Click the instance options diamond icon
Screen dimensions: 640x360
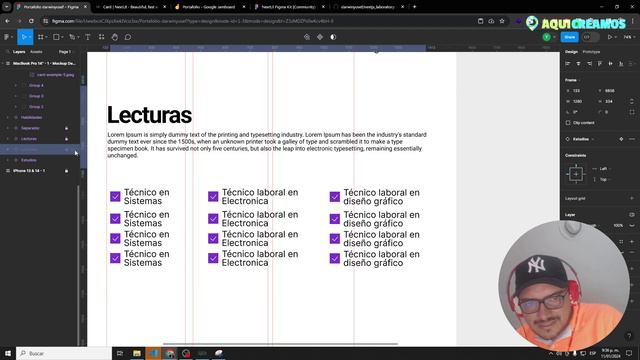coord(621,139)
